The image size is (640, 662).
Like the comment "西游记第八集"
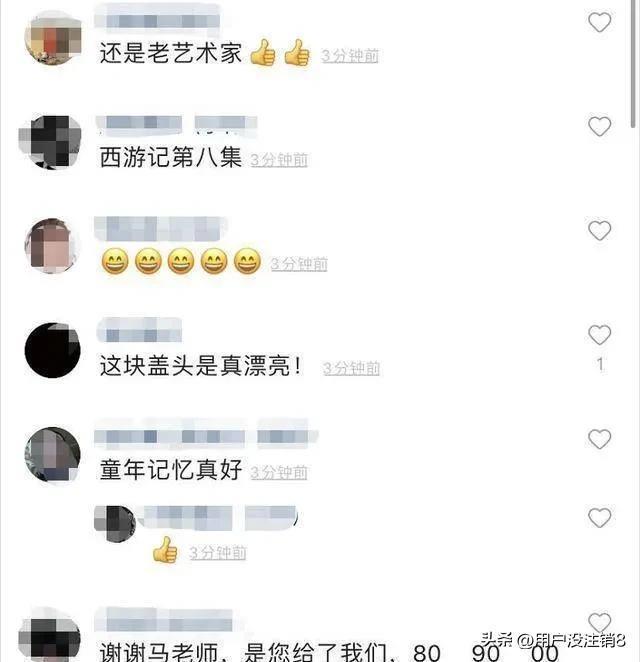pyautogui.click(x=599, y=126)
